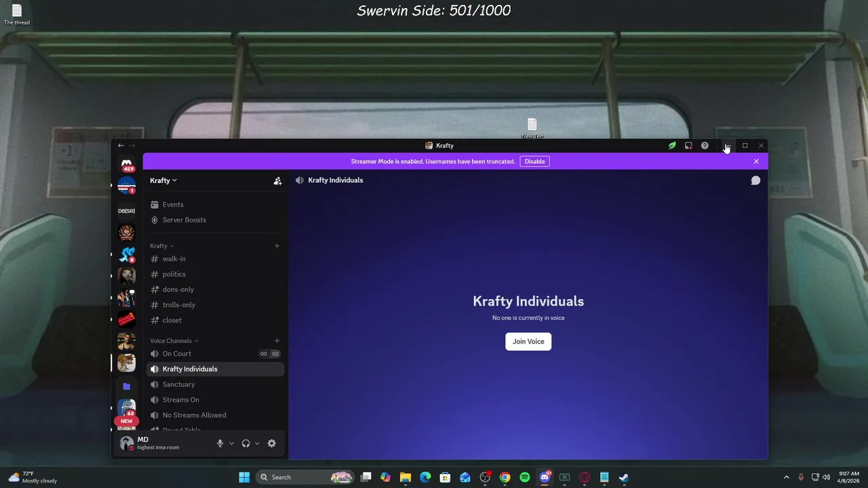Open the NEW unread mentions pill

click(127, 421)
